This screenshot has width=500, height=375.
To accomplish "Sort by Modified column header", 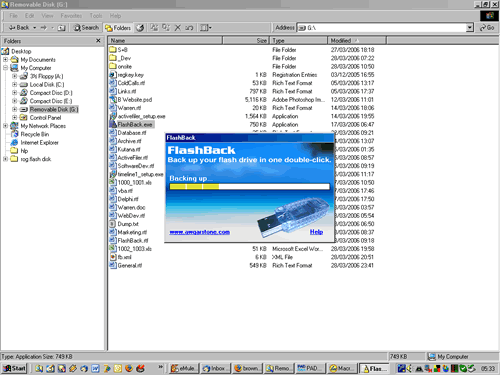I will click(x=357, y=41).
